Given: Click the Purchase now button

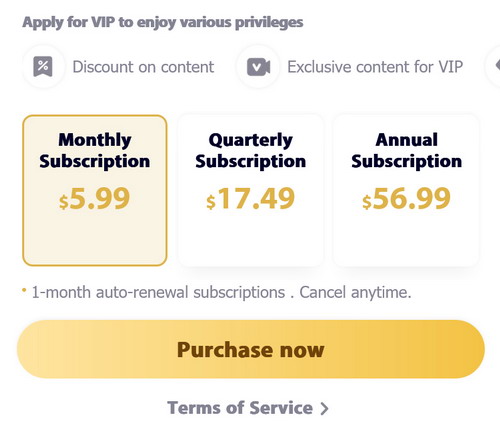Looking at the screenshot, I should (251, 349).
